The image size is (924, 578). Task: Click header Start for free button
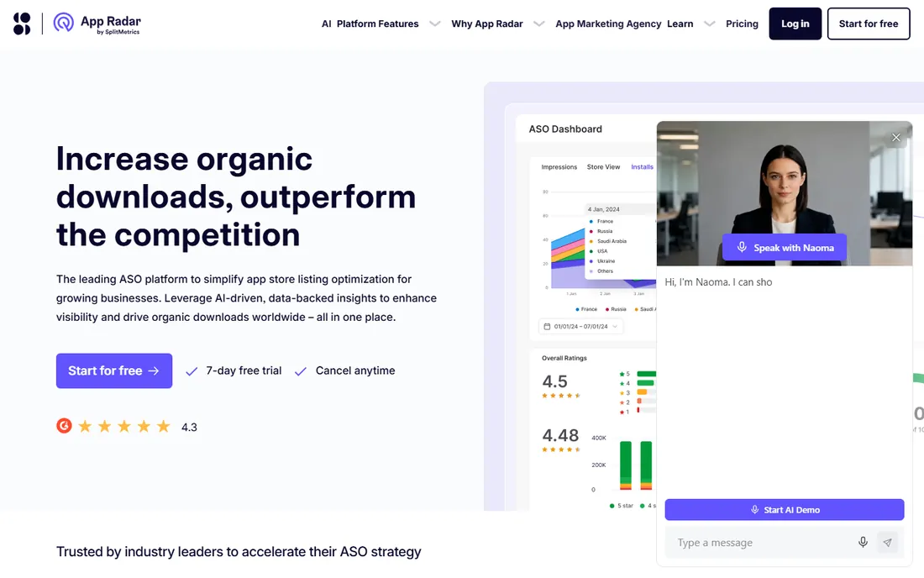[869, 24]
